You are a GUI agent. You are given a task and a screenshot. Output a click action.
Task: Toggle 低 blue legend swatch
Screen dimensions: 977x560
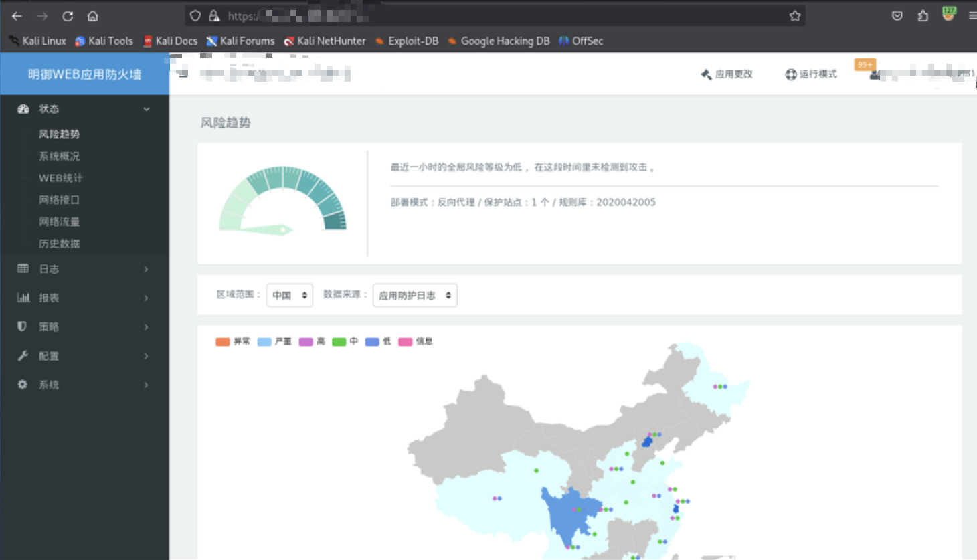point(372,342)
